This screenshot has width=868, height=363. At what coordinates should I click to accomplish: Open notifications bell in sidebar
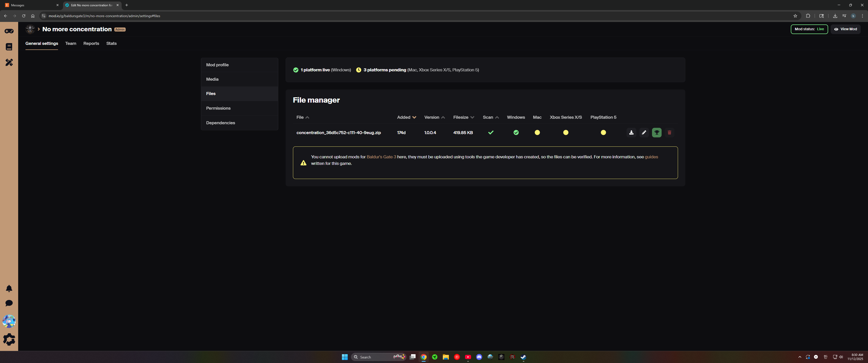click(x=9, y=289)
